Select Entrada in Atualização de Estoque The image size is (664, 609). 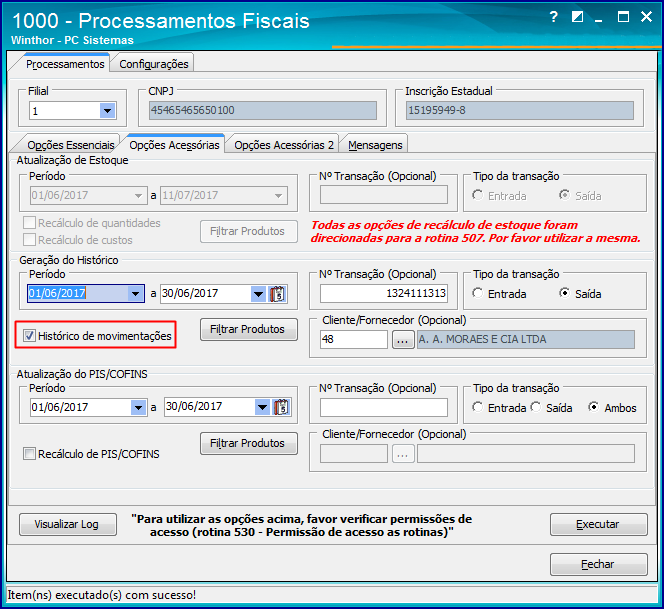[x=478, y=195]
